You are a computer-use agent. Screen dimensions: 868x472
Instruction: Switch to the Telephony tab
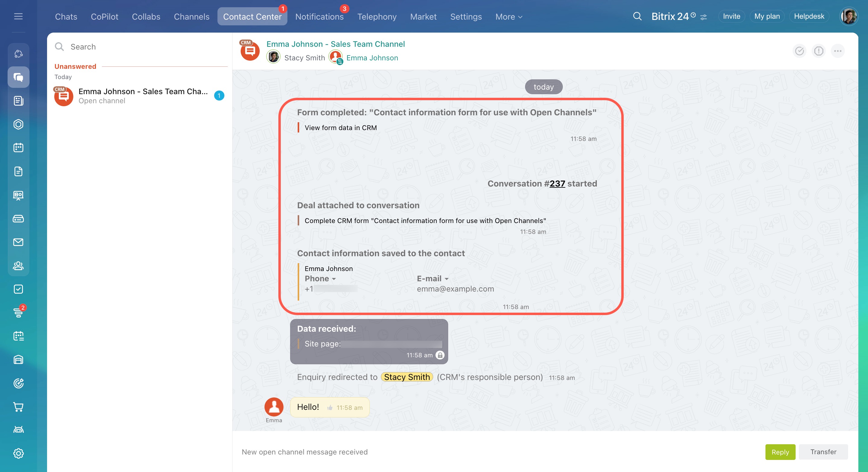tap(377, 17)
